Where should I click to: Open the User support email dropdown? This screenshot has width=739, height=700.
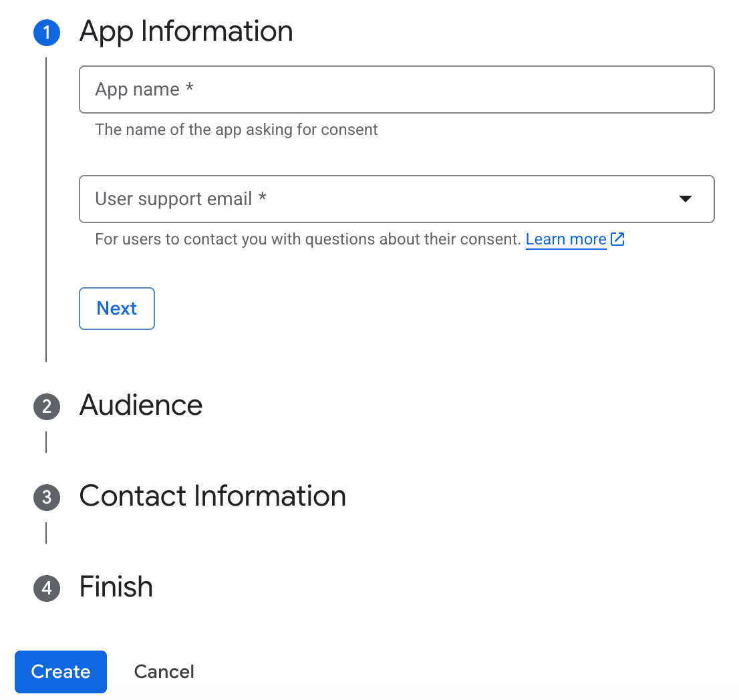click(396, 199)
